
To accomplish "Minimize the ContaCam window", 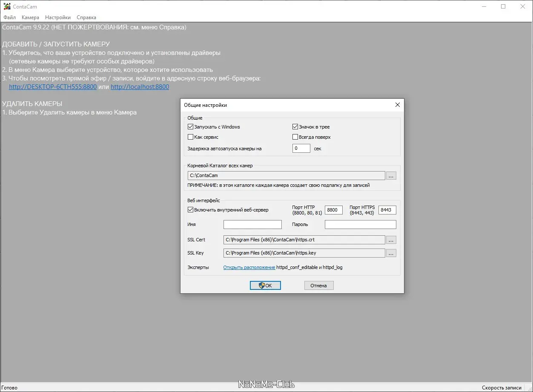I will coord(484,6).
